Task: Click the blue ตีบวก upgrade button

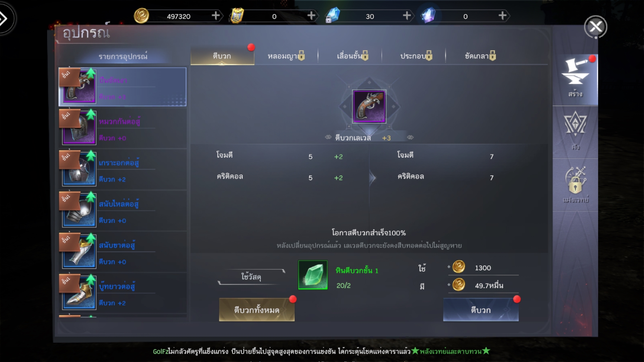Action: click(x=481, y=310)
